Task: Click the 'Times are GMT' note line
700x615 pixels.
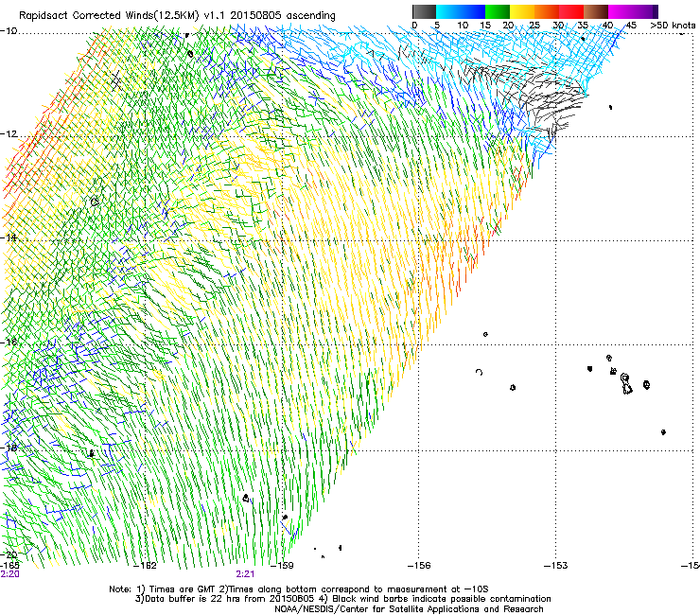Action: (x=299, y=589)
